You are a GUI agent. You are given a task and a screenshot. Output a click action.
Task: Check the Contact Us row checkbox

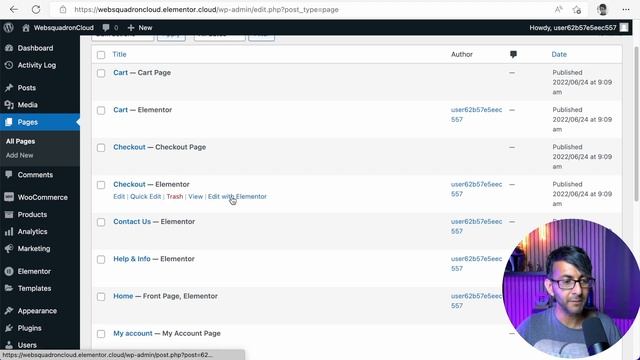(101, 222)
